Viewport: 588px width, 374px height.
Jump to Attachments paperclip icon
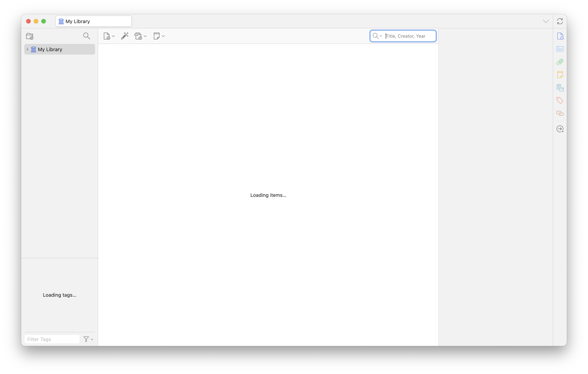pos(560,62)
